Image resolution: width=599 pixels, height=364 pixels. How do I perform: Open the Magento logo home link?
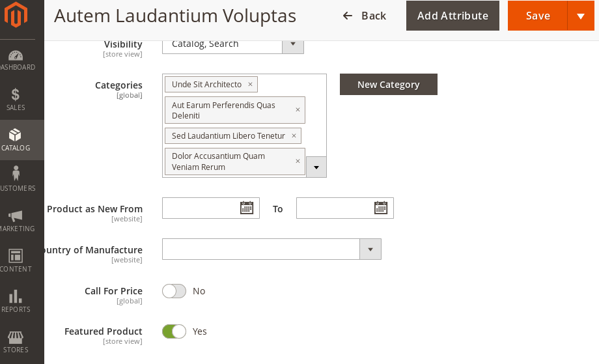[16, 14]
